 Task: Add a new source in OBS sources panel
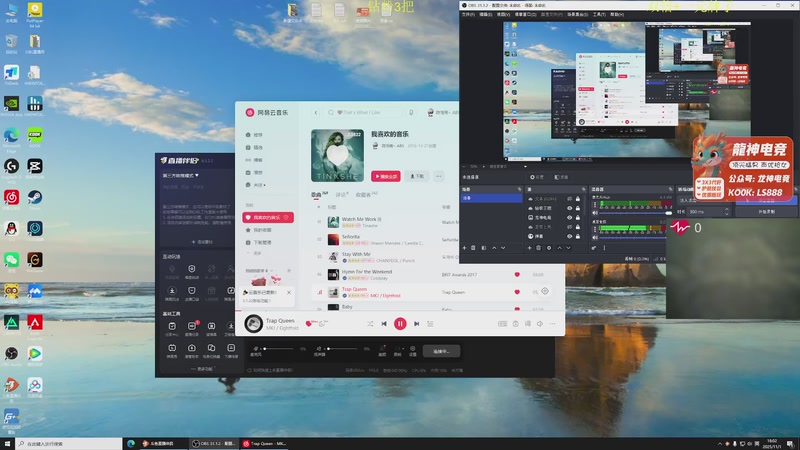[530, 248]
